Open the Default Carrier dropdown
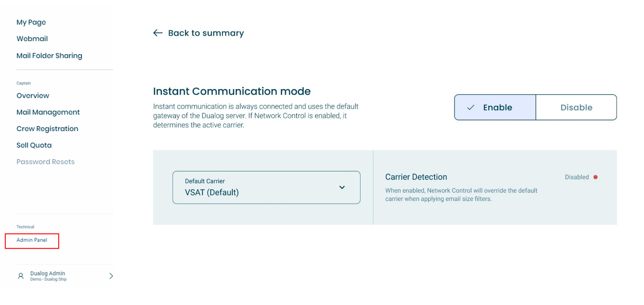Image resolution: width=644 pixels, height=305 pixels. tap(266, 187)
